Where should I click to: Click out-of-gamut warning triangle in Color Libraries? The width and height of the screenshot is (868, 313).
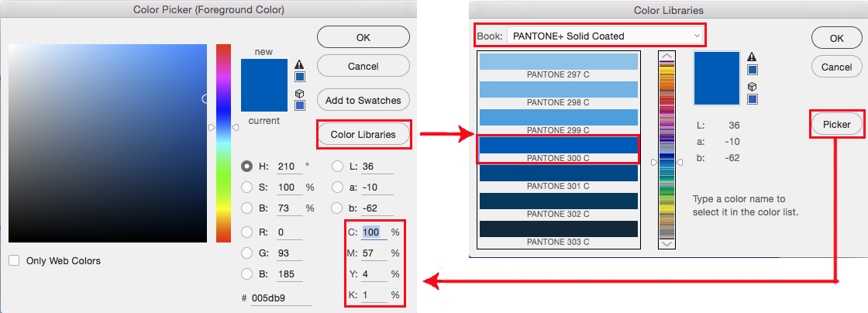point(752,57)
